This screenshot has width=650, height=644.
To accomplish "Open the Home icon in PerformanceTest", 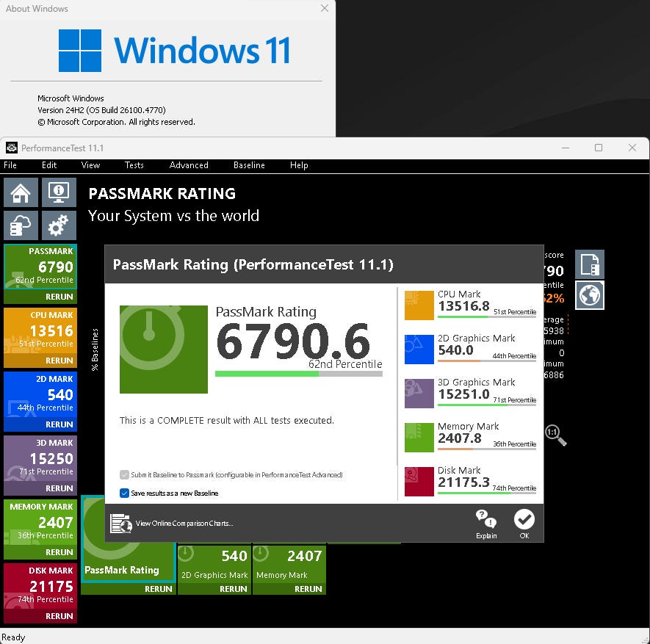I will (x=21, y=192).
